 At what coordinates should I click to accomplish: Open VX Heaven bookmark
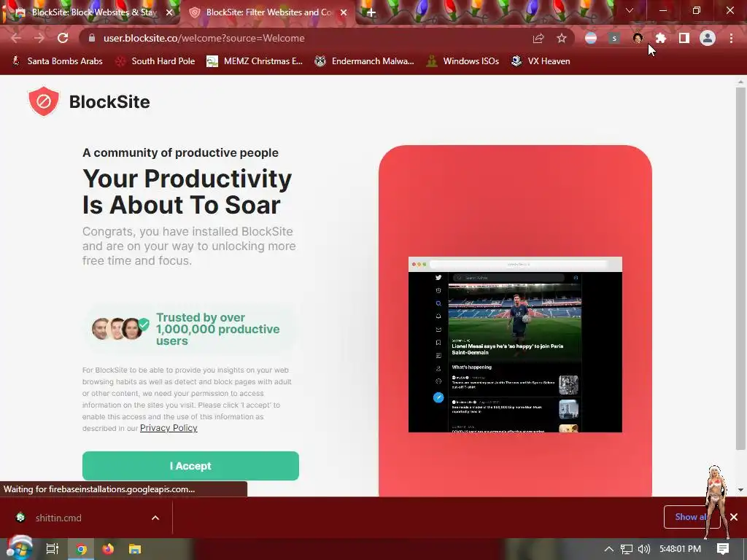pyautogui.click(x=541, y=61)
